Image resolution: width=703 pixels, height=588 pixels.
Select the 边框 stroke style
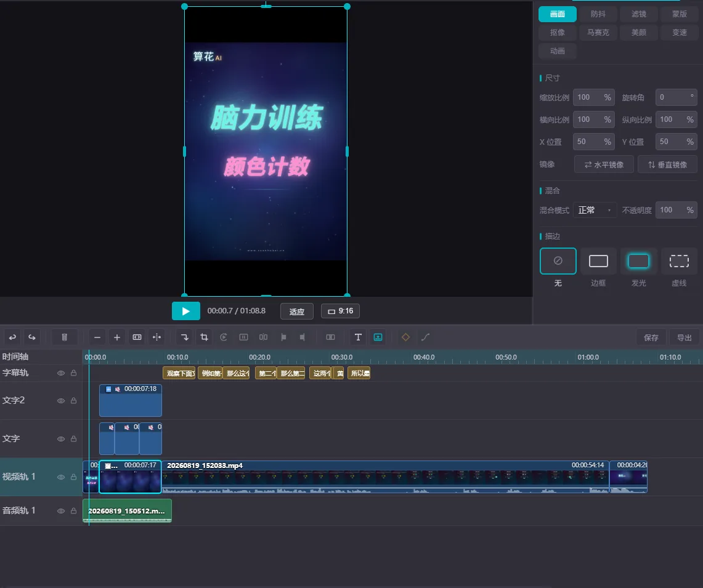pyautogui.click(x=598, y=261)
